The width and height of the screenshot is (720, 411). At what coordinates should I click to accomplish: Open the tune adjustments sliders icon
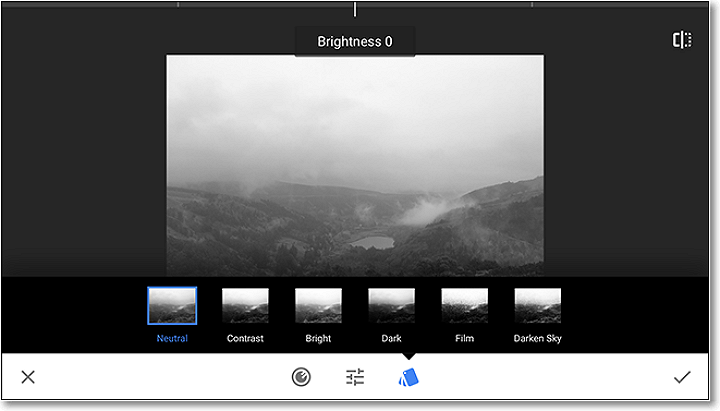355,377
